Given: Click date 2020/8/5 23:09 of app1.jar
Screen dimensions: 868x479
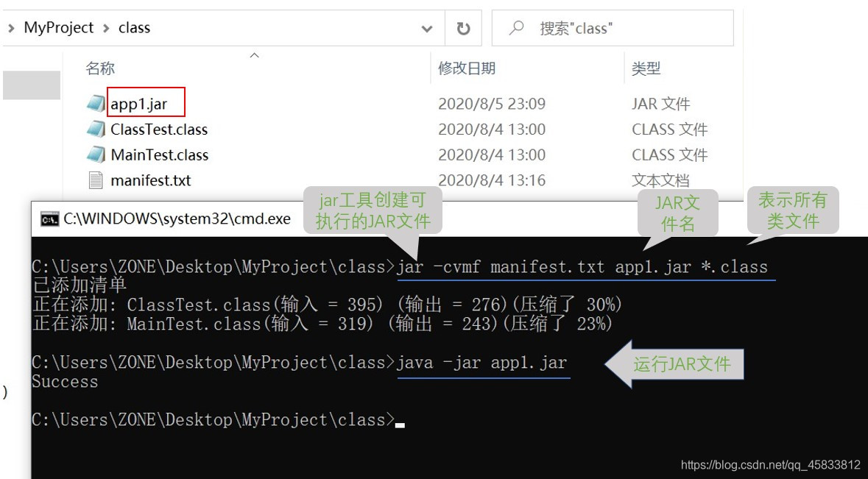Looking at the screenshot, I should (492, 104).
